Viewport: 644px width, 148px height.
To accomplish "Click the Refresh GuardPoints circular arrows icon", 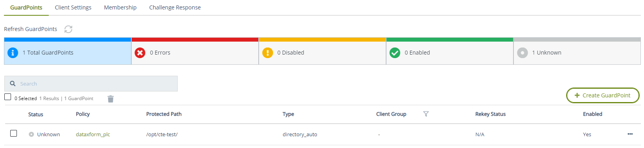I will (x=68, y=29).
